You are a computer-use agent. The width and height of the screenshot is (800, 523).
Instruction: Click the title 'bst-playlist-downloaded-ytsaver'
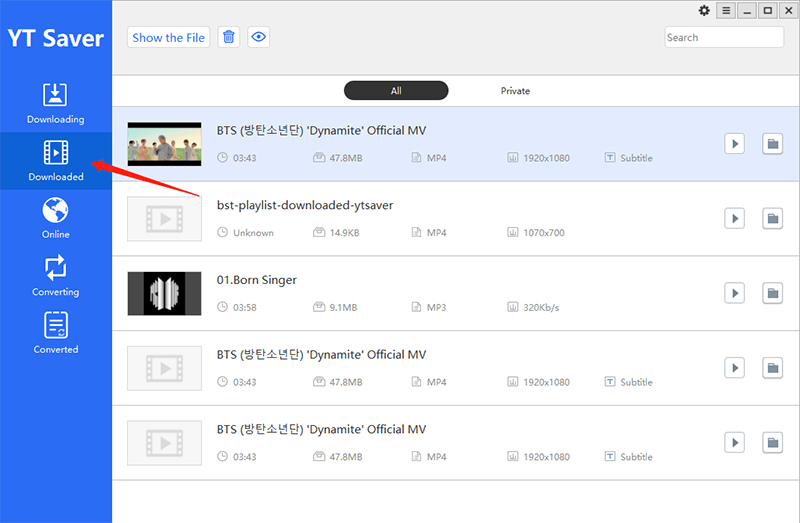click(305, 205)
